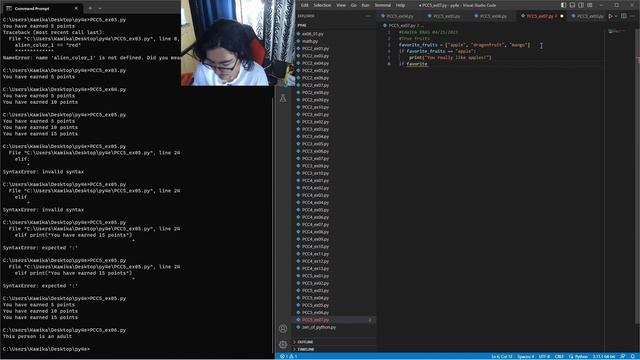640x360 pixels.
Task: Open the Run menu
Action: (365, 5)
